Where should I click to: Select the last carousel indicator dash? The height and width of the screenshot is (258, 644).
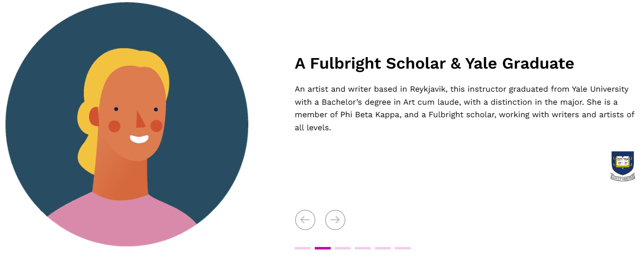[403, 248]
